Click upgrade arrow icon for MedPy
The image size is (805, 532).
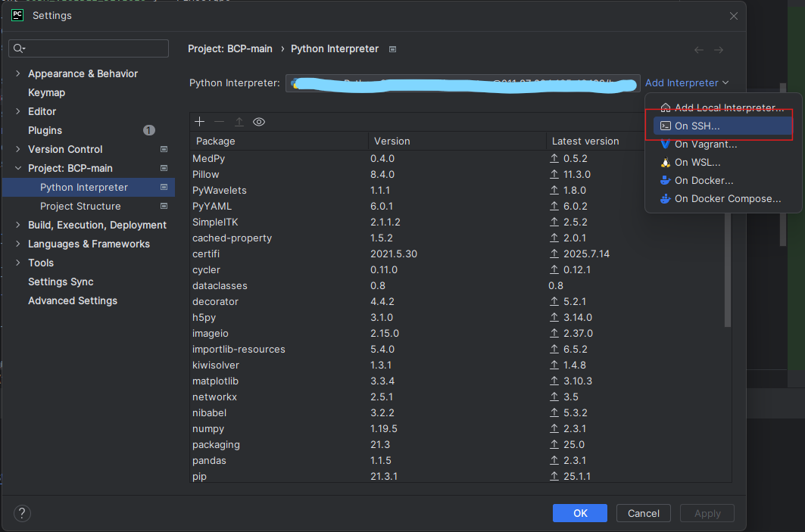tap(554, 158)
